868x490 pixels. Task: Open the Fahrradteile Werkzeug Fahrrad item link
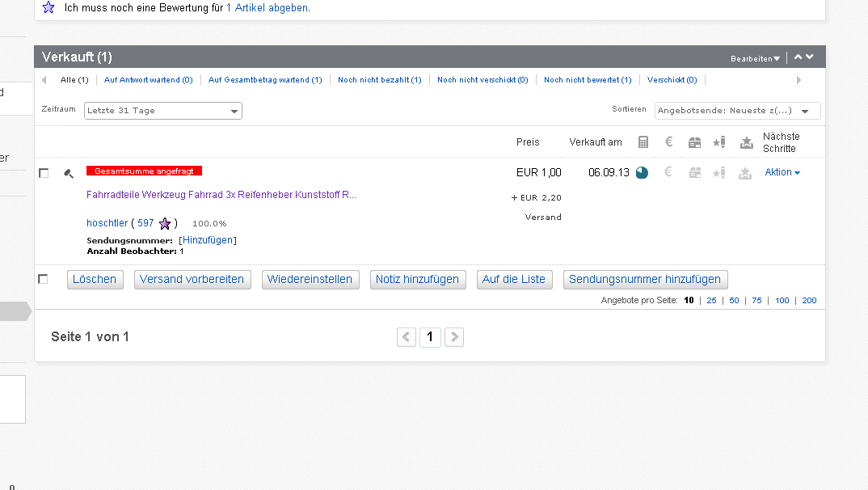(x=221, y=195)
